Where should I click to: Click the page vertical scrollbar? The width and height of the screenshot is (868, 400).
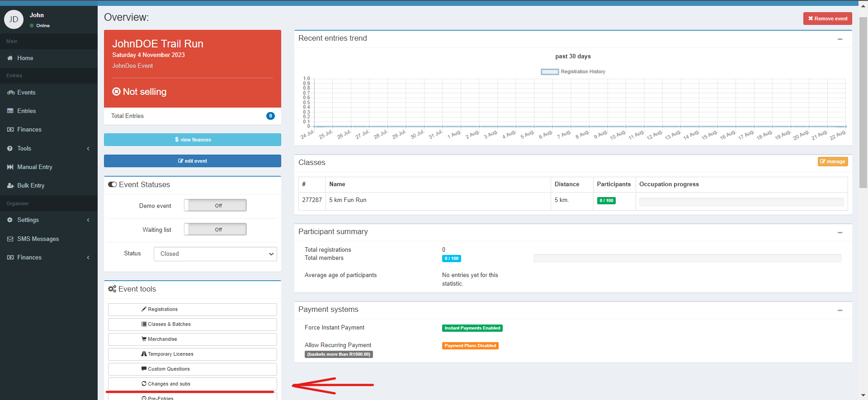863,102
